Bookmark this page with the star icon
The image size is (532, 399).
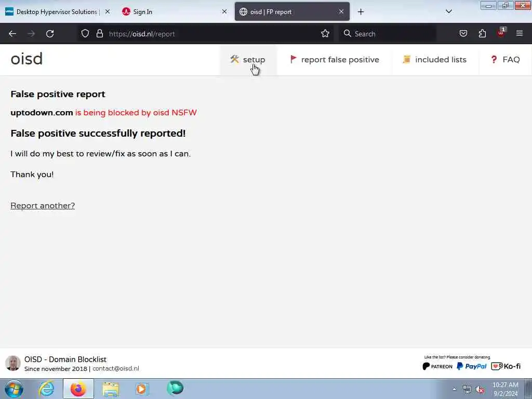(x=325, y=33)
